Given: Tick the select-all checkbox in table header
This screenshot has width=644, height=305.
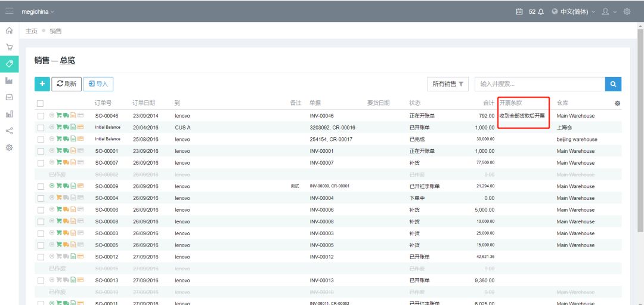Looking at the screenshot, I should (x=40, y=103).
